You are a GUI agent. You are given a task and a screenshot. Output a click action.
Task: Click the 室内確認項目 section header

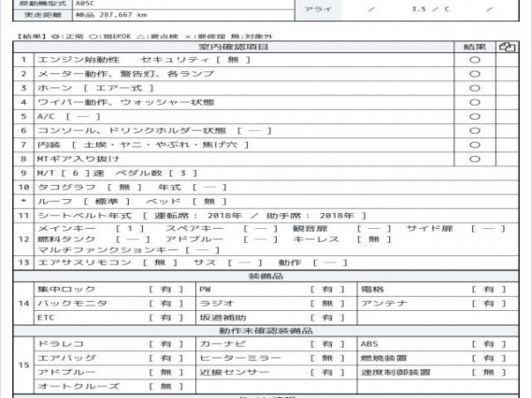point(234,47)
